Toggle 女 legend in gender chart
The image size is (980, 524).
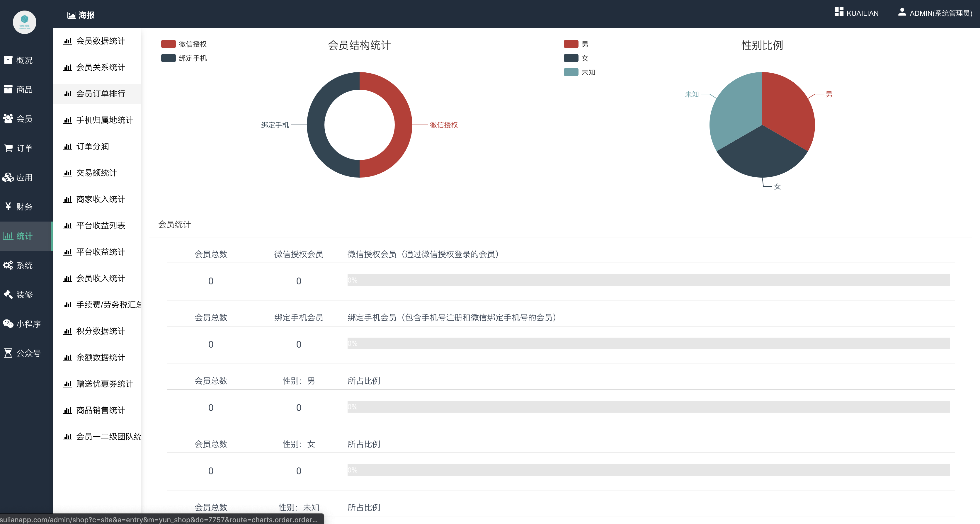click(576, 58)
